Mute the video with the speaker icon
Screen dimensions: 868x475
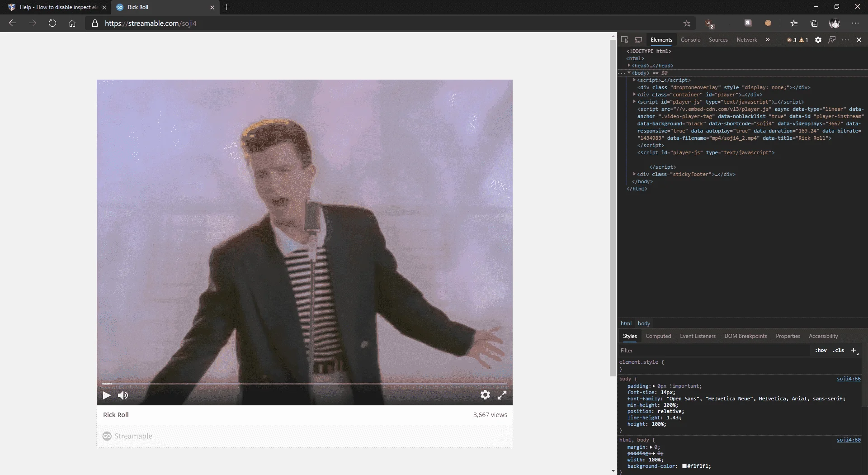point(123,395)
